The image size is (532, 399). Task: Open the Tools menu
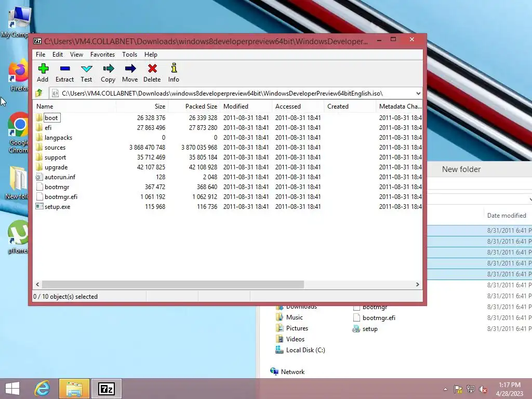pos(129,54)
